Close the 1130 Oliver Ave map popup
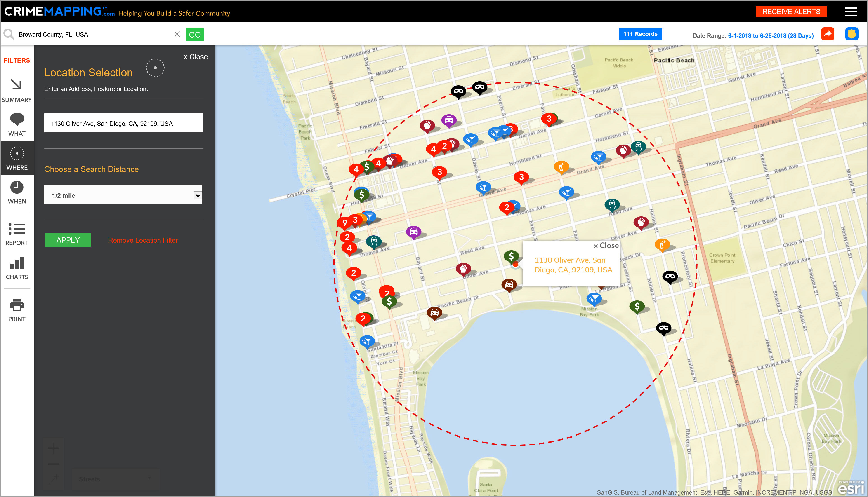This screenshot has width=868, height=497. pyautogui.click(x=606, y=246)
